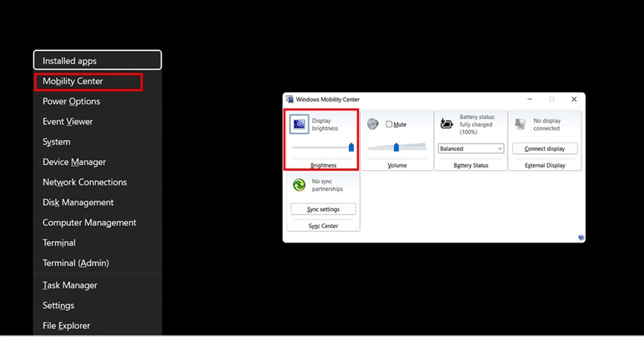The width and height of the screenshot is (644, 337).
Task: Click the Sync settings button
Action: point(323,209)
